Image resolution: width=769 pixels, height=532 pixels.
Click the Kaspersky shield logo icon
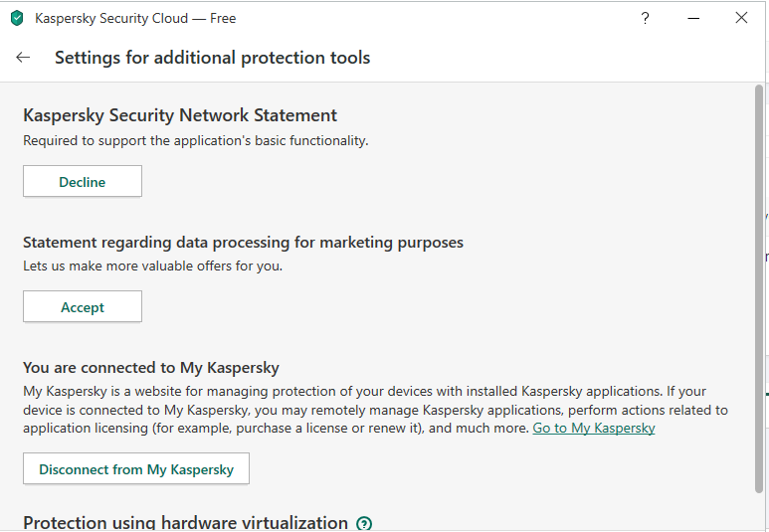(x=16, y=18)
